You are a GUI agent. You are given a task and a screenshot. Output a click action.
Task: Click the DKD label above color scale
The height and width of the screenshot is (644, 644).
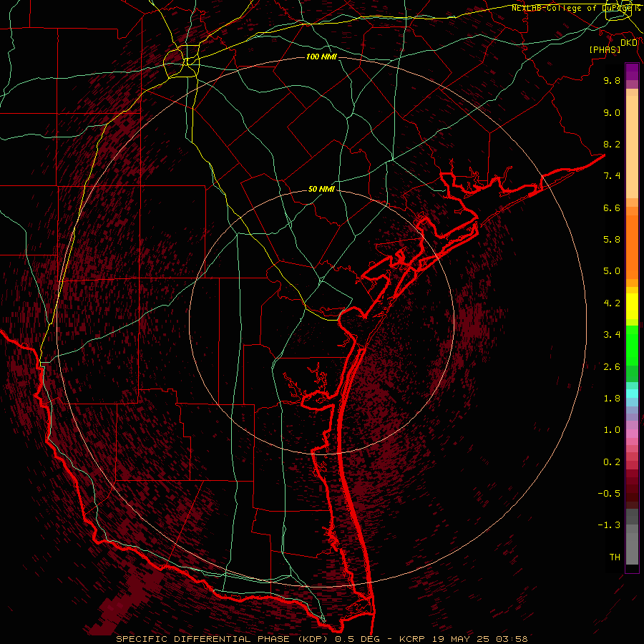pos(629,43)
